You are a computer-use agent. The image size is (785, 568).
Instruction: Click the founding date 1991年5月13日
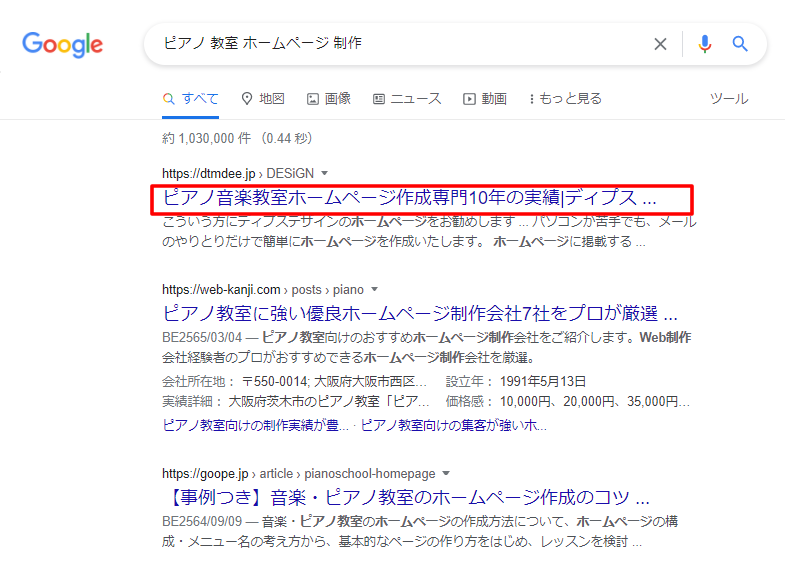543,382
